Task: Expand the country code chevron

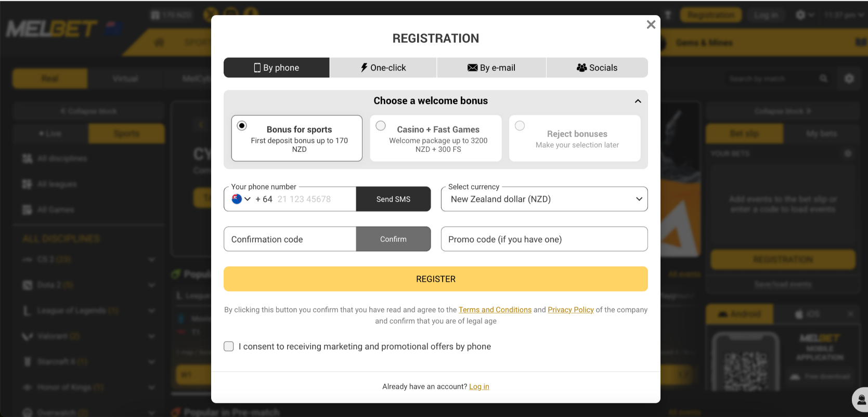Action: [x=248, y=199]
